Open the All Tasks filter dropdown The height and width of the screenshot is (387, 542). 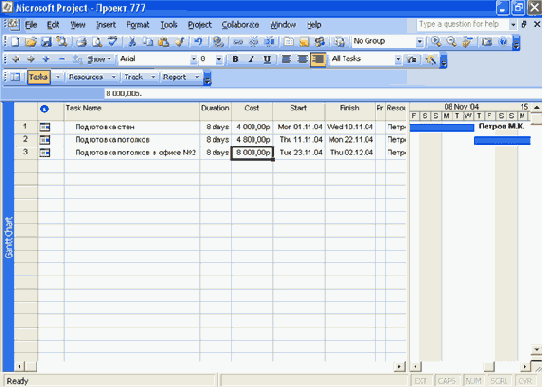(398, 59)
